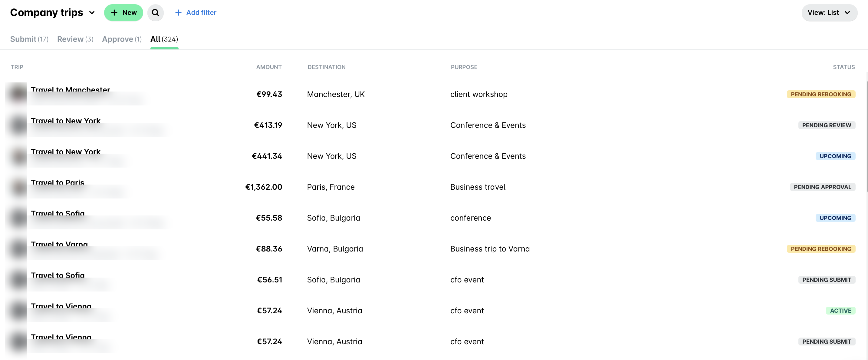Click the €88.36 amount
The height and width of the screenshot is (360, 868).
[x=269, y=249]
